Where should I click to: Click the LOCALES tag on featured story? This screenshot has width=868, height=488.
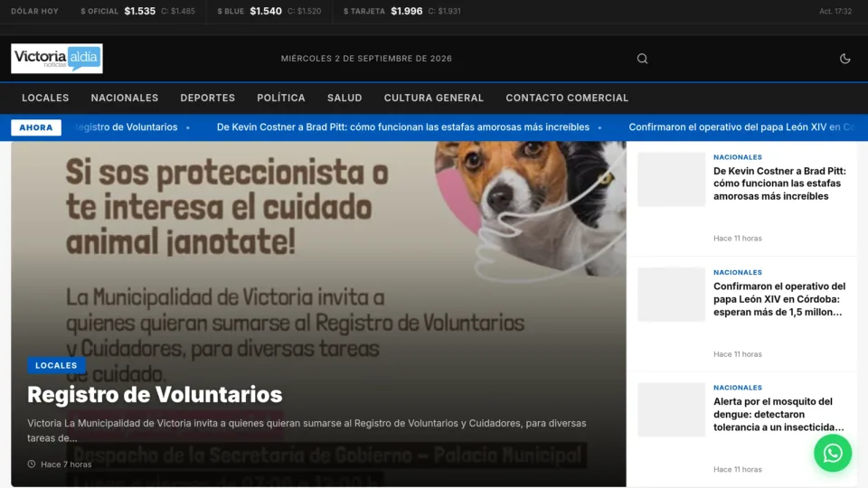(x=56, y=366)
